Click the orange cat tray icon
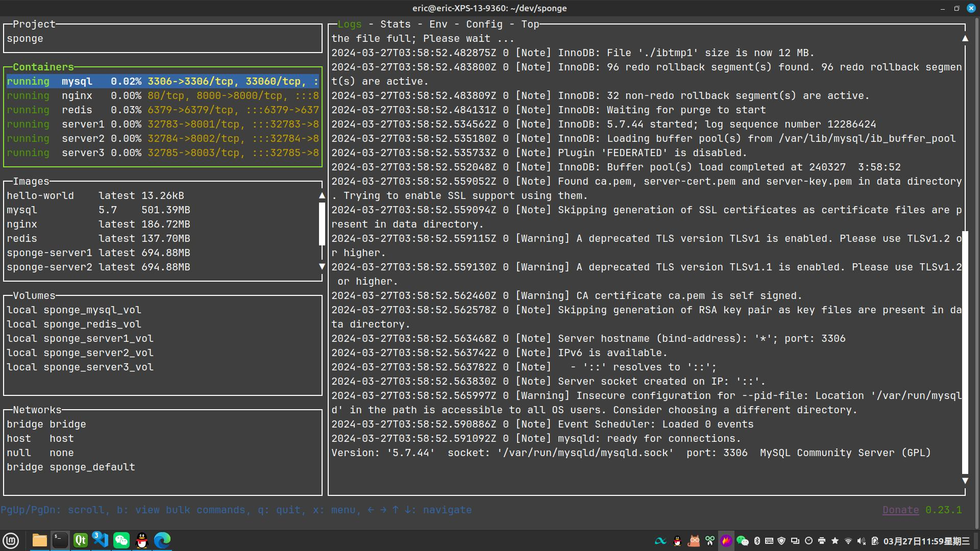Screen dimensions: 980x551 tap(694, 541)
